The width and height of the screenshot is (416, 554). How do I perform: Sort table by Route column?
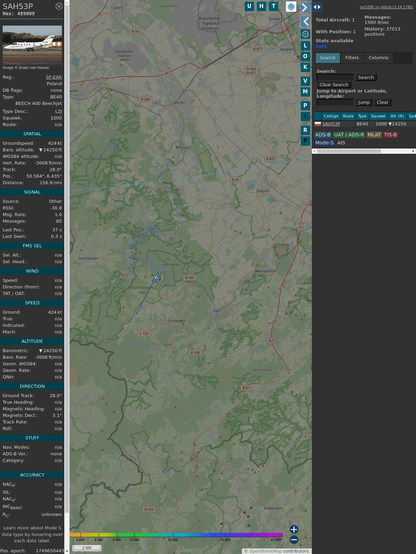(x=348, y=116)
